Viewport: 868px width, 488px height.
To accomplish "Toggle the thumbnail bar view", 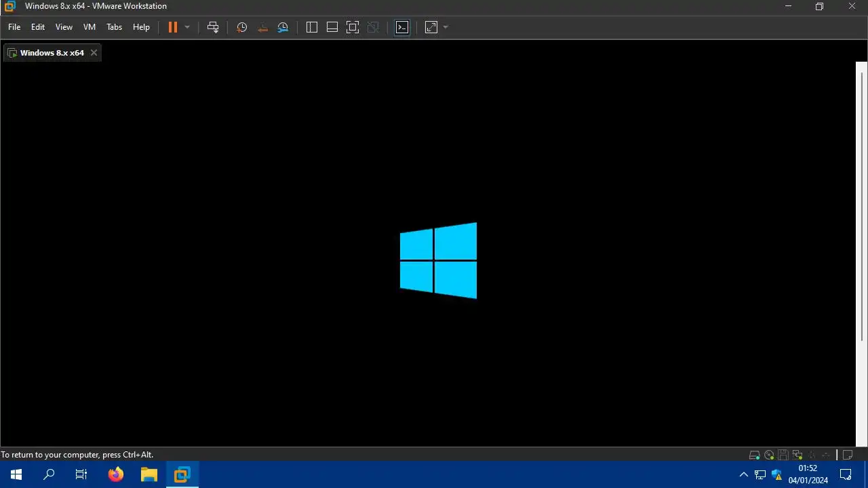I will 332,27.
